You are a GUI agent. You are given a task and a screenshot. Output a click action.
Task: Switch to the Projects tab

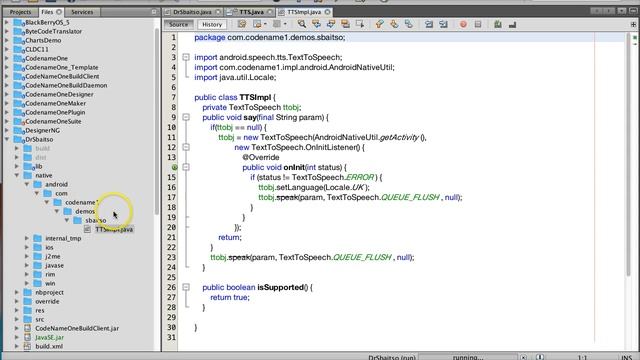[x=20, y=12]
